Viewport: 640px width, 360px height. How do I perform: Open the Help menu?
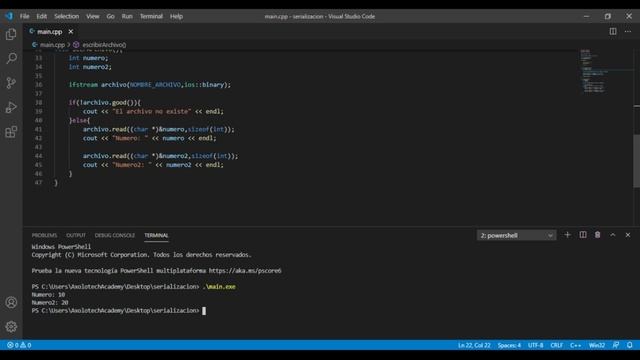[x=176, y=16]
